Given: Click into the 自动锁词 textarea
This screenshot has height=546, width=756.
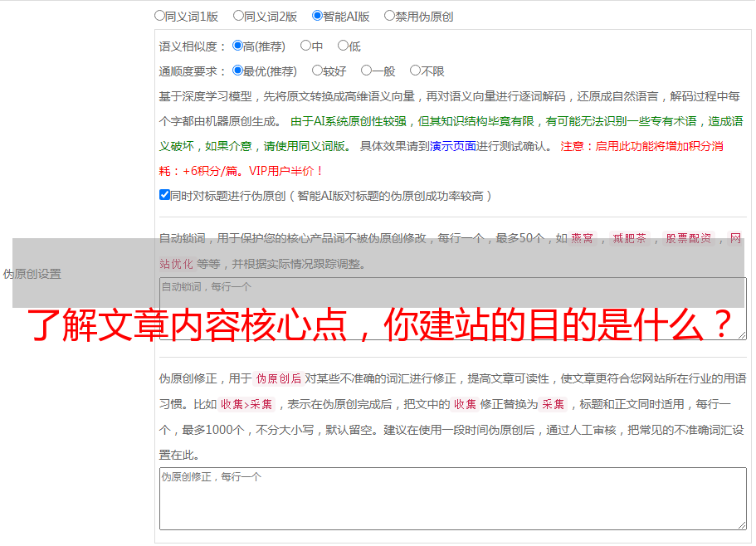Looking at the screenshot, I should click(x=453, y=309).
